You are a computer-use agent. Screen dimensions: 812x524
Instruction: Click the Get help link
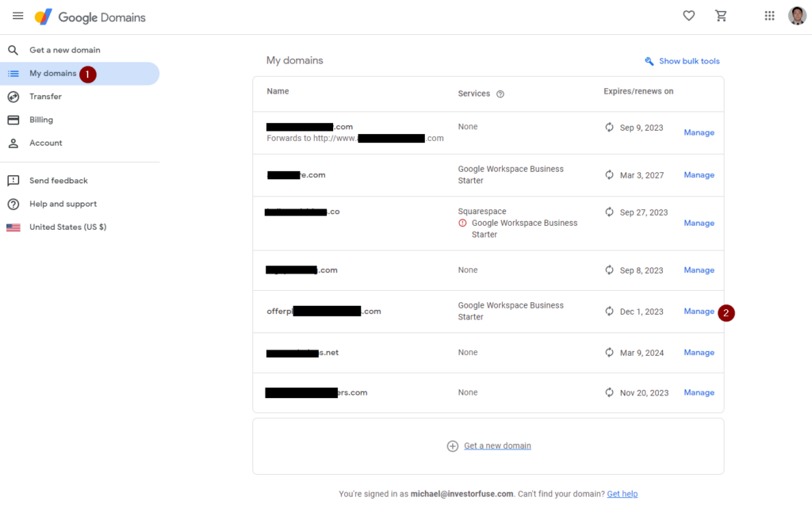click(x=622, y=494)
